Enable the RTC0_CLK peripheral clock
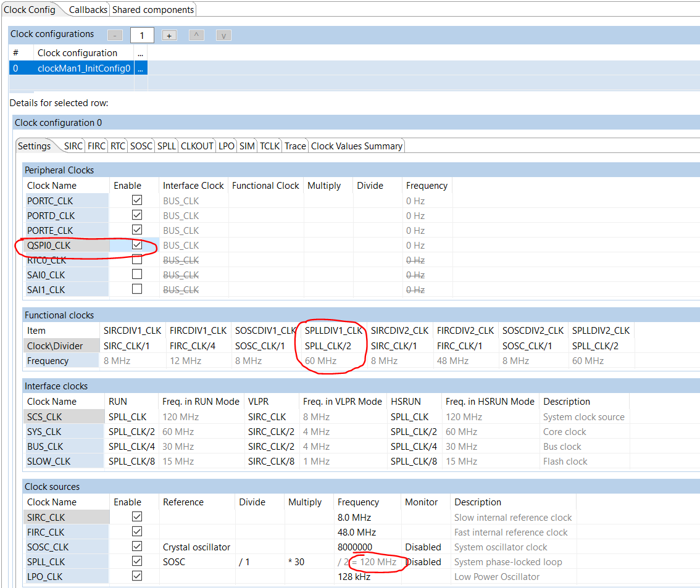The image size is (700, 588). (x=136, y=260)
